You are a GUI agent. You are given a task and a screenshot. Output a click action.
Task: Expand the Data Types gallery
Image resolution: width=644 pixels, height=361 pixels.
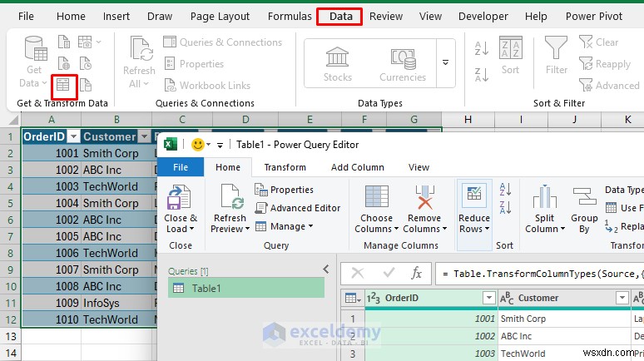[x=446, y=63]
